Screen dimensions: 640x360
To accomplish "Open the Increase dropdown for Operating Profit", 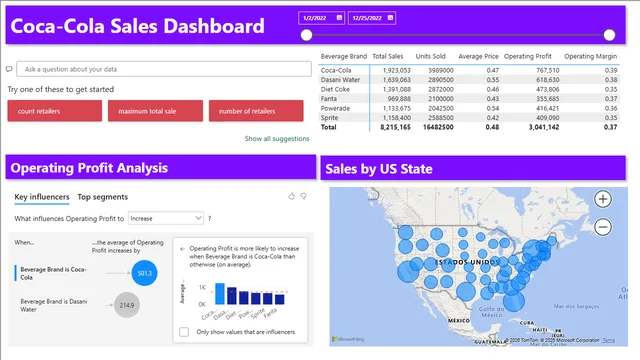I will pyautogui.click(x=166, y=218).
